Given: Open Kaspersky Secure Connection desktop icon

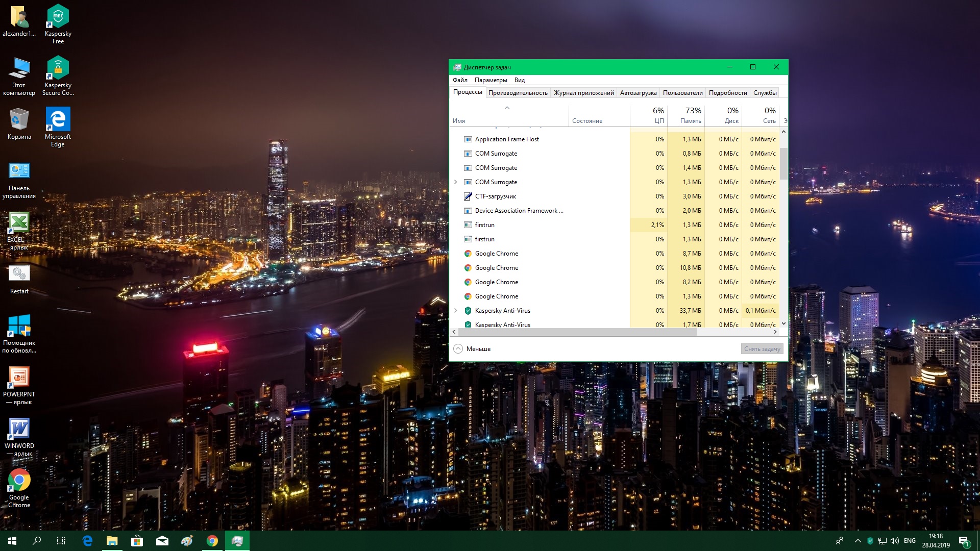Looking at the screenshot, I should pos(58,74).
